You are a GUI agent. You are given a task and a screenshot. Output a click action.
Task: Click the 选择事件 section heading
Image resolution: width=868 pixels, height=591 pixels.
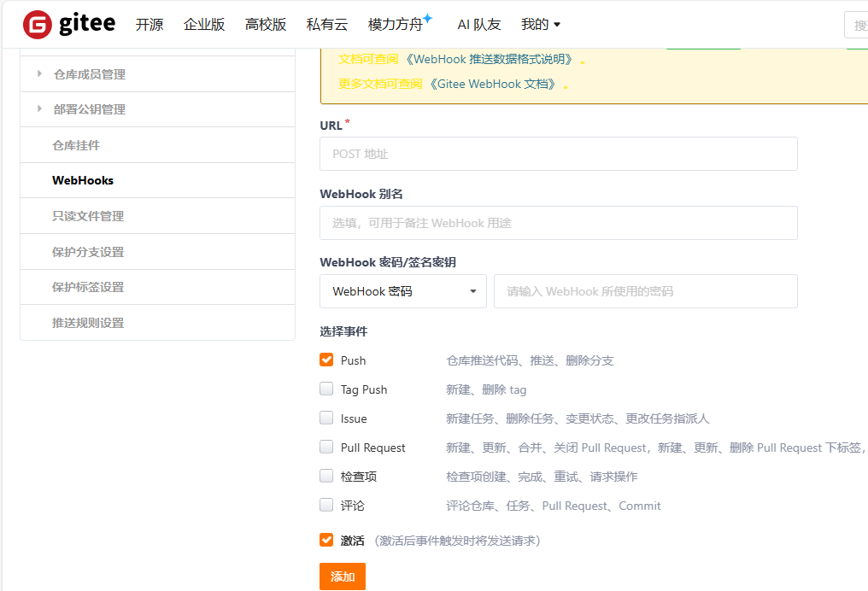click(343, 331)
